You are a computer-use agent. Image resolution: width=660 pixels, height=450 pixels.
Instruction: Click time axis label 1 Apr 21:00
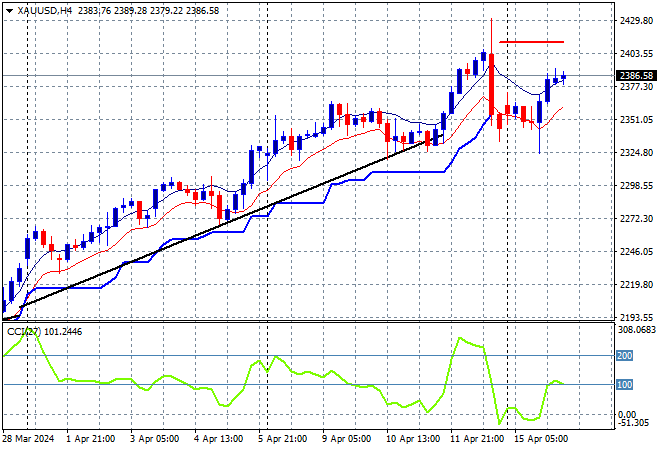pyautogui.click(x=90, y=439)
